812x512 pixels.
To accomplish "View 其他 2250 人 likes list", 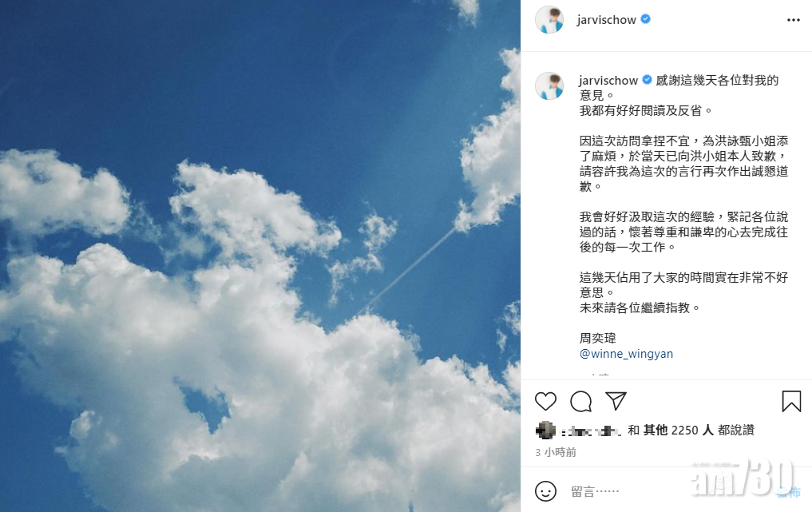I will click(x=679, y=430).
